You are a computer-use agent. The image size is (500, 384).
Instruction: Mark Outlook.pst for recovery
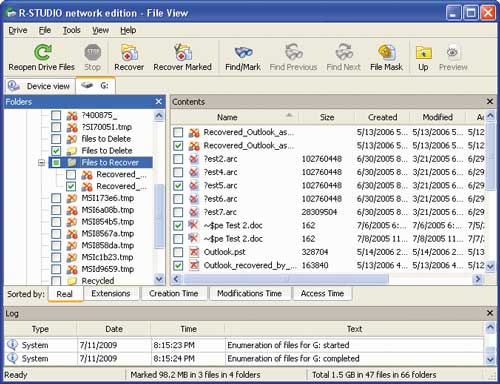click(178, 252)
